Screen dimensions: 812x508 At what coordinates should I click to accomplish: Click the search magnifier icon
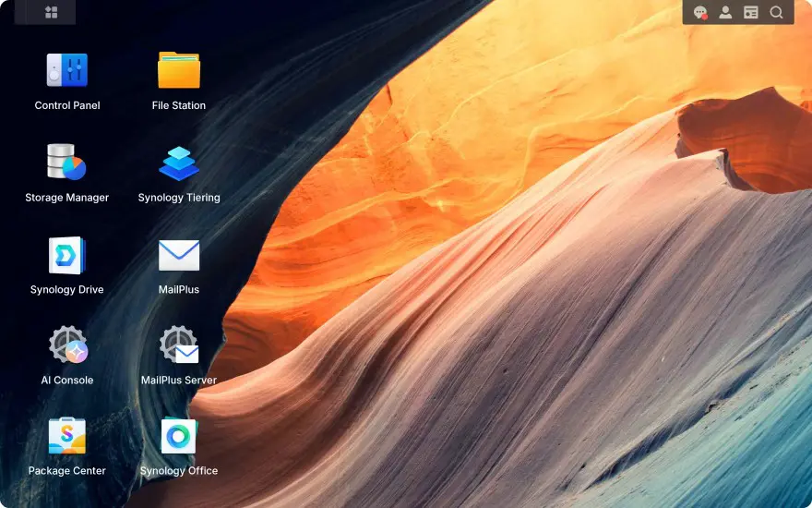776,13
